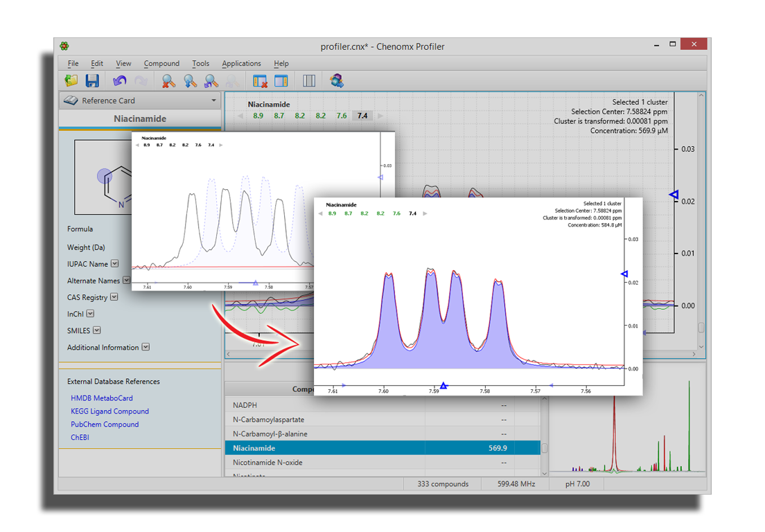Select the highlighted 7.4 cluster
Screen dimensions: 765x532
coord(362,116)
